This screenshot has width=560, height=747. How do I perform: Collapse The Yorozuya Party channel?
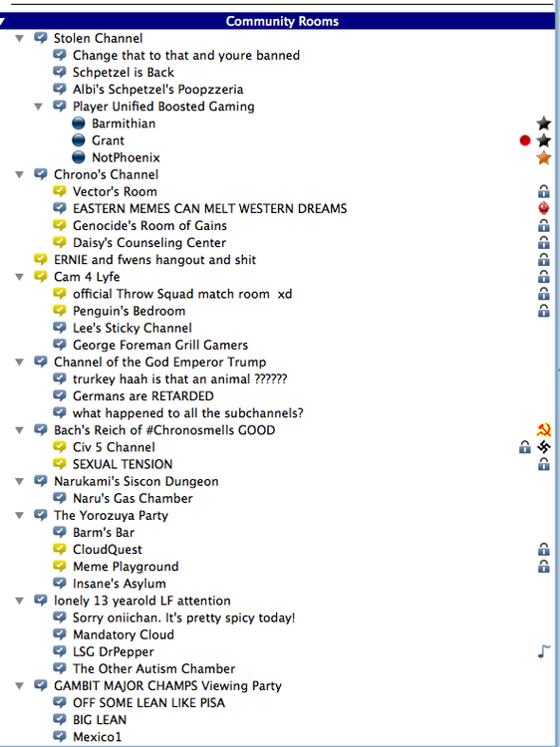(20, 516)
